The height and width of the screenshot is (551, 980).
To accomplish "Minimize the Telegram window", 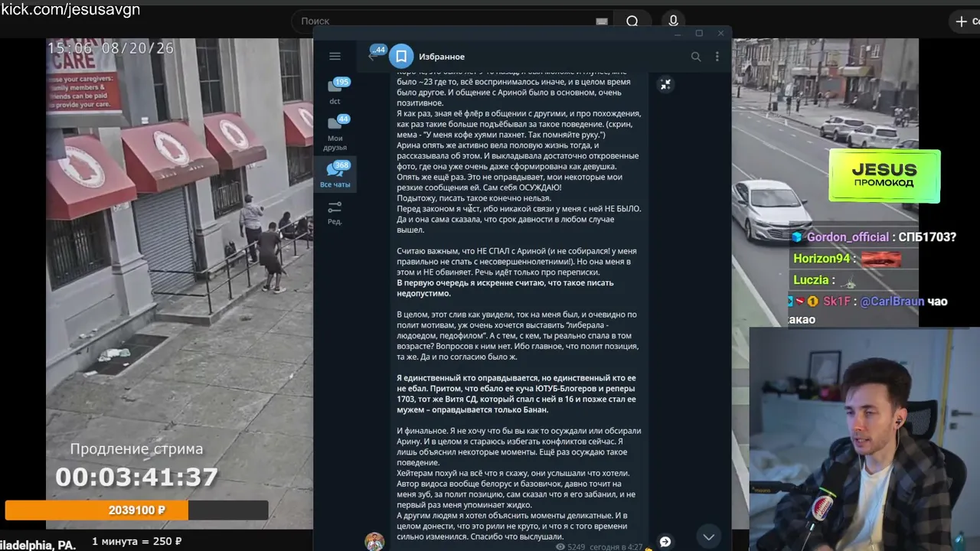I will click(x=678, y=34).
